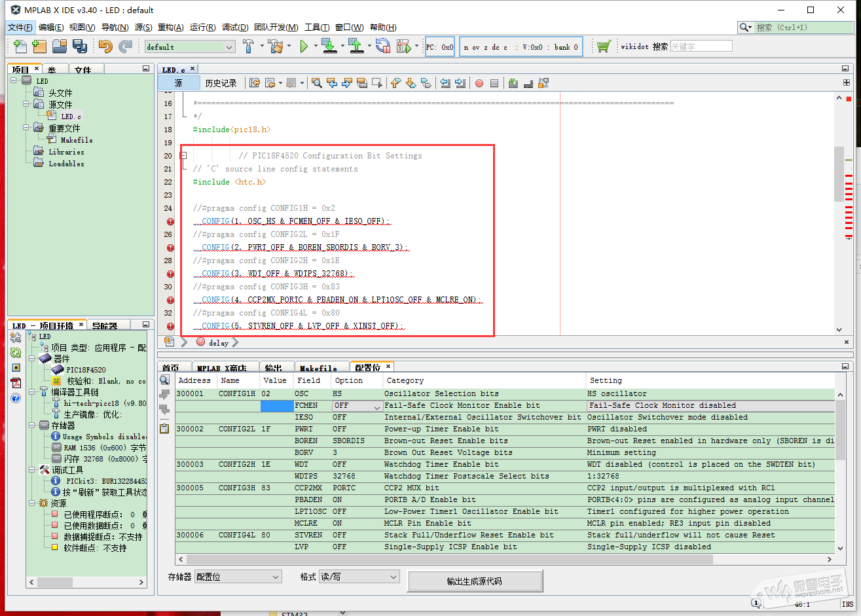Click the wikidot search keyword field
Image resolution: width=861 pixels, height=616 pixels.
[x=701, y=46]
